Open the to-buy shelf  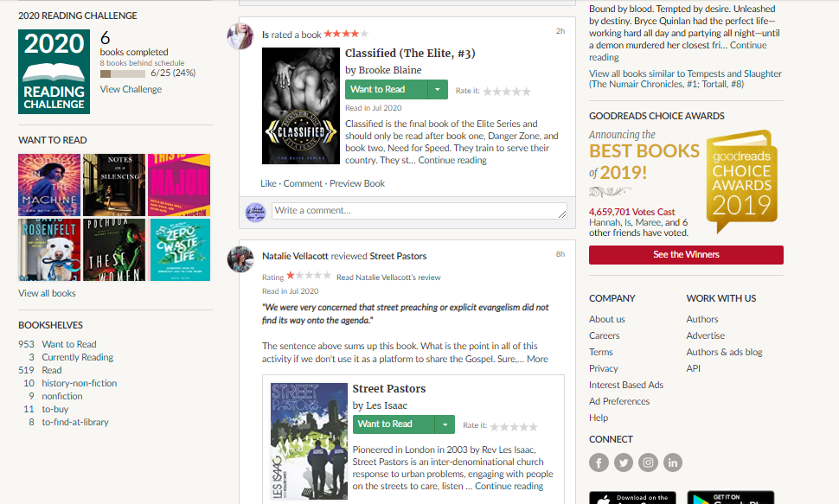pos(55,409)
